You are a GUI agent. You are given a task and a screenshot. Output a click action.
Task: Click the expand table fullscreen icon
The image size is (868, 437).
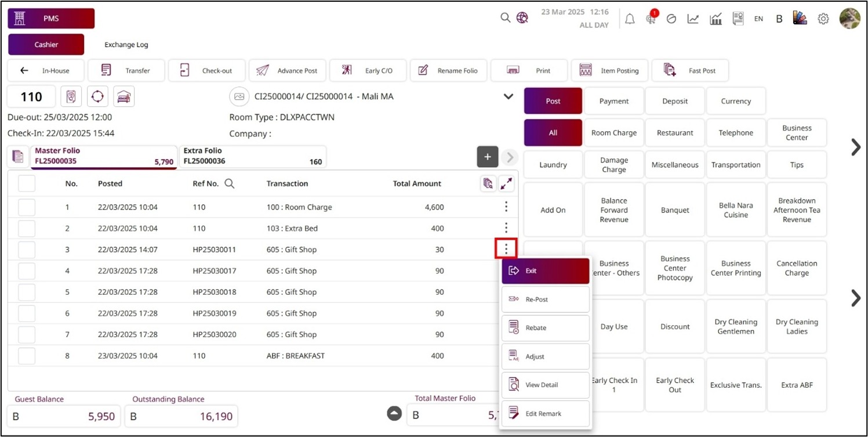coord(506,184)
